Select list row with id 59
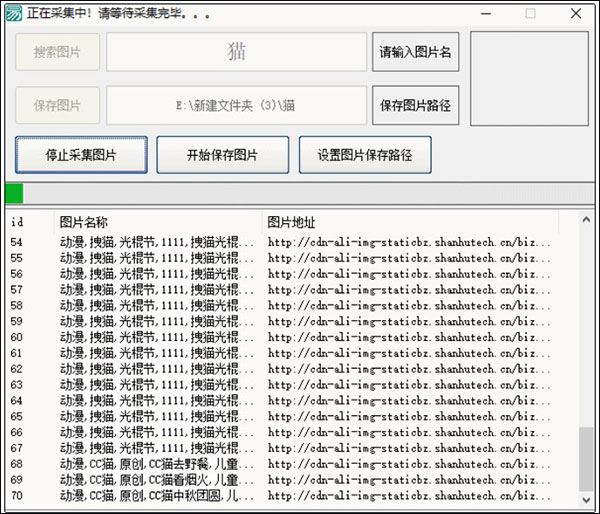Screen dimensions: 600x514 pos(282,321)
